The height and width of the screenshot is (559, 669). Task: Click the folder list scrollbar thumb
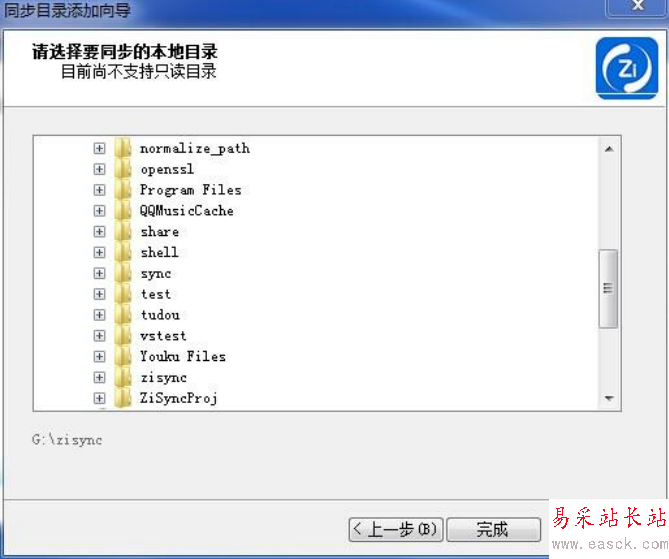coord(608,288)
